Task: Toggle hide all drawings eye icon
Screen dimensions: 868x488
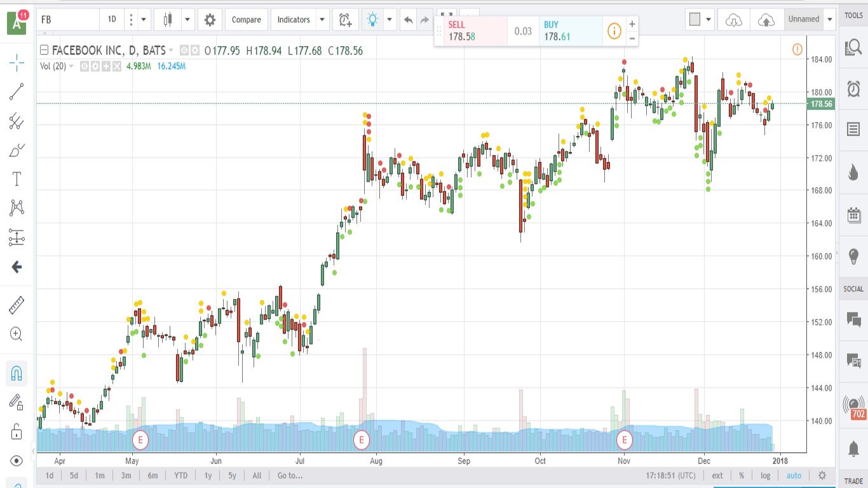Action: (x=17, y=461)
